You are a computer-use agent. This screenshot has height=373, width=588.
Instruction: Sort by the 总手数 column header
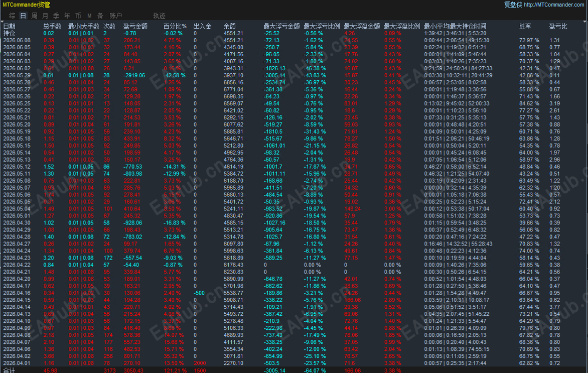(x=52, y=26)
